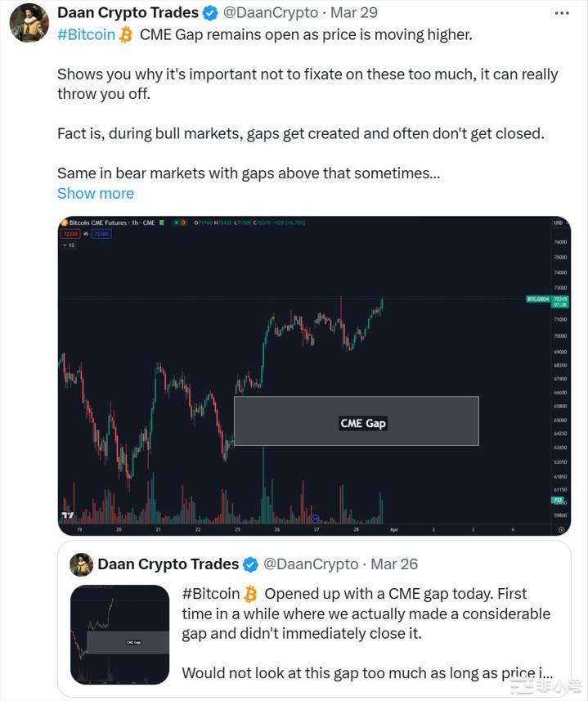This screenshot has height=701, width=588.
Task: Open the @DaanCrypto handle in main tweet
Action: point(271,12)
